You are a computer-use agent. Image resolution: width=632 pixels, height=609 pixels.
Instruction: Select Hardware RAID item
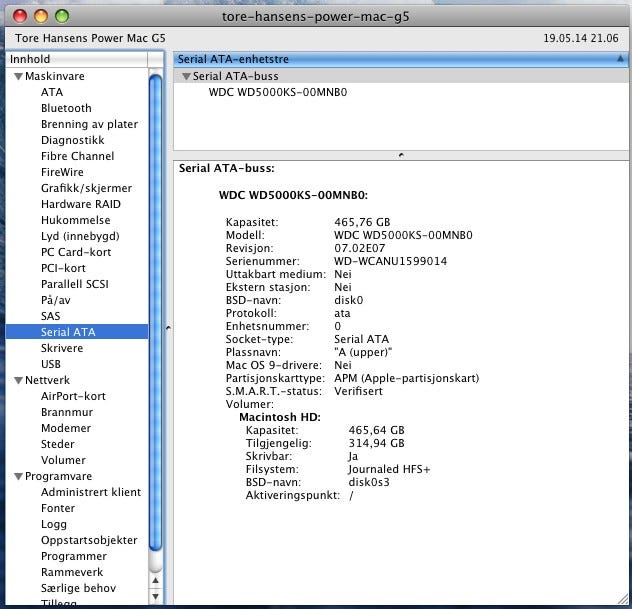click(x=81, y=204)
